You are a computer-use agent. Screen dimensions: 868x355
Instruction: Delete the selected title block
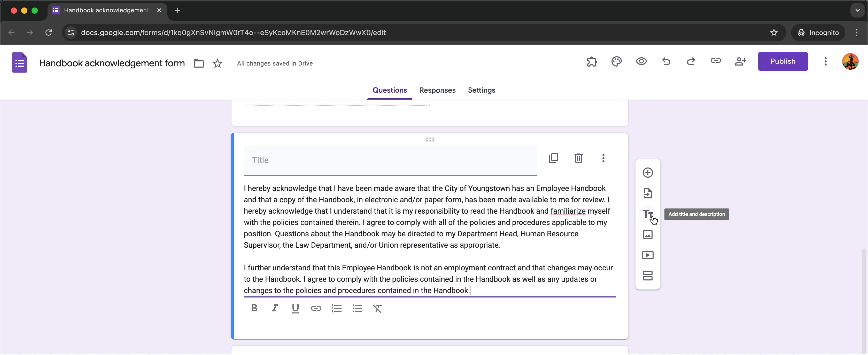pyautogui.click(x=578, y=158)
